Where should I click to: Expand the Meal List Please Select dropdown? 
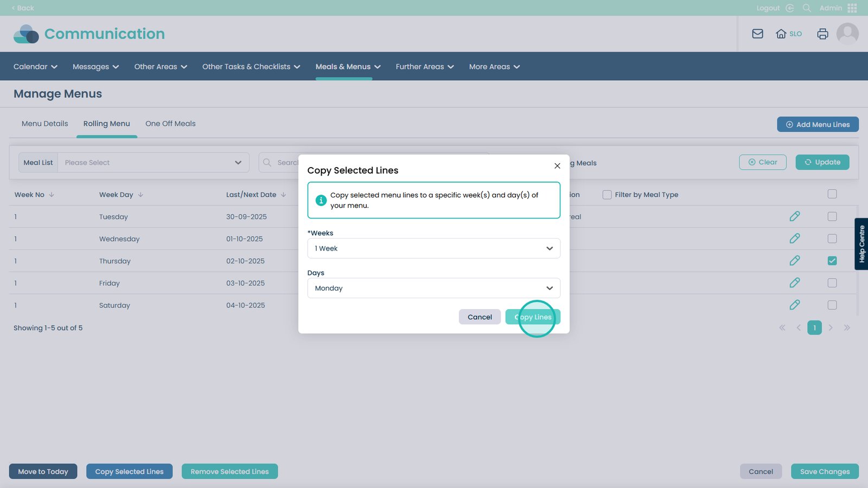[153, 163]
